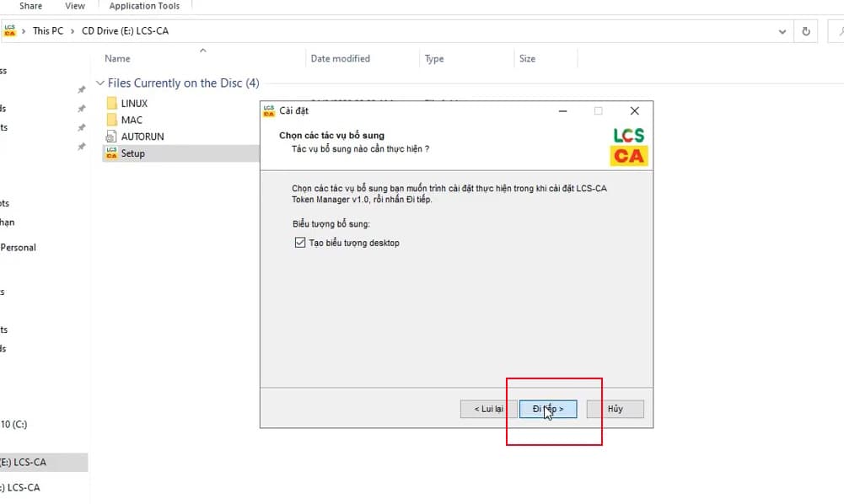Viewport: 844px width, 504px height.
Task: Select the AUTORUN file icon
Action: click(111, 137)
